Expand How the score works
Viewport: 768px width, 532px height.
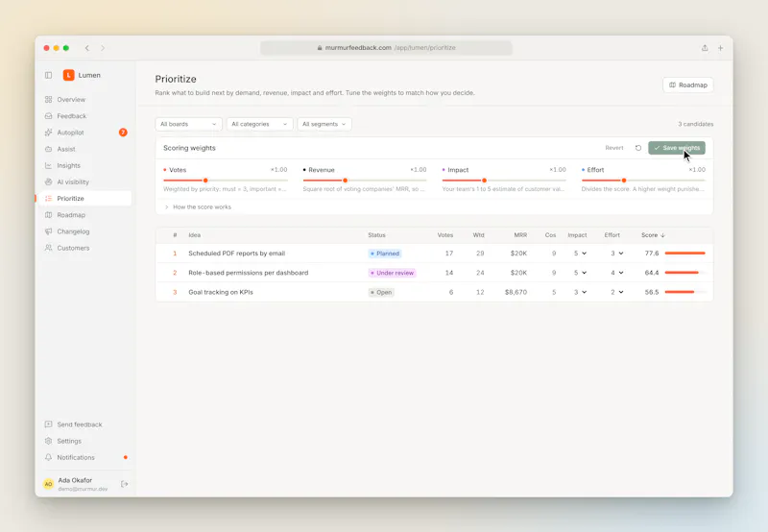click(x=198, y=207)
